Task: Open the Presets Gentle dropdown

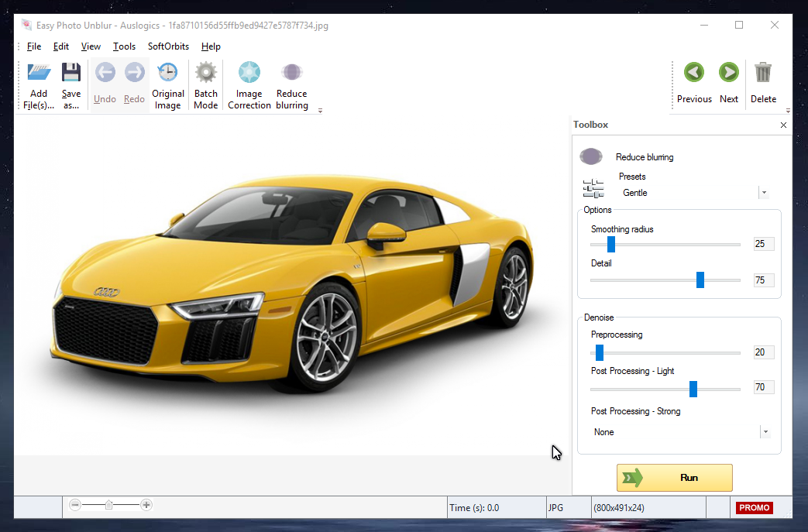Action: [x=764, y=193]
